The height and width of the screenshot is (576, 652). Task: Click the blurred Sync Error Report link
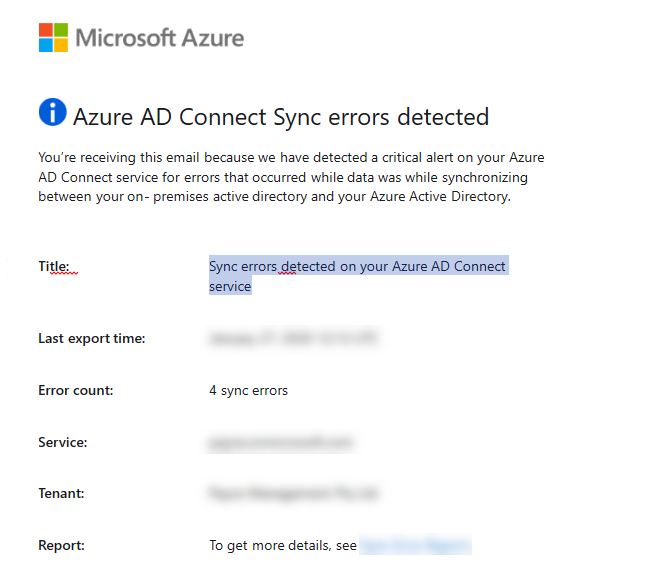point(415,545)
